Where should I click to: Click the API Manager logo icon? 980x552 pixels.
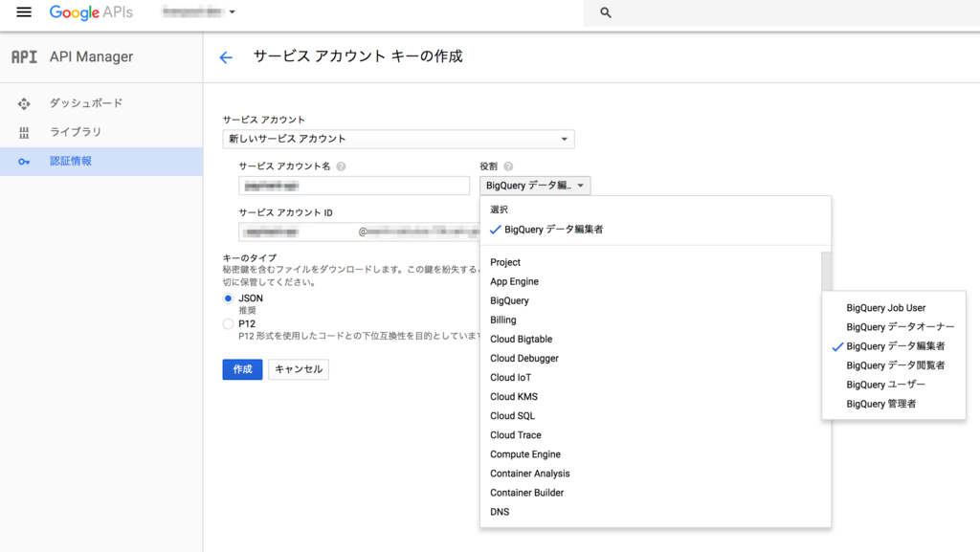click(x=24, y=56)
